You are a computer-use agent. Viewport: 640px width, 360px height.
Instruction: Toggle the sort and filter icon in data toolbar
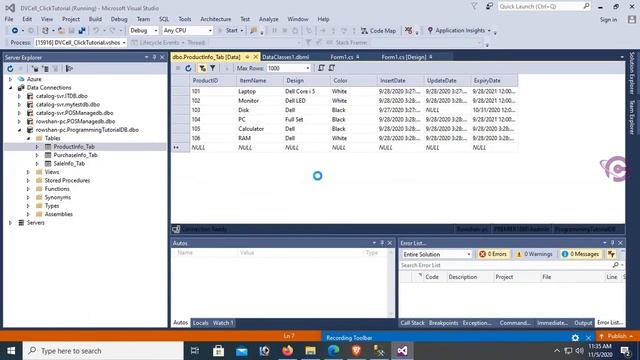[x=202, y=68]
